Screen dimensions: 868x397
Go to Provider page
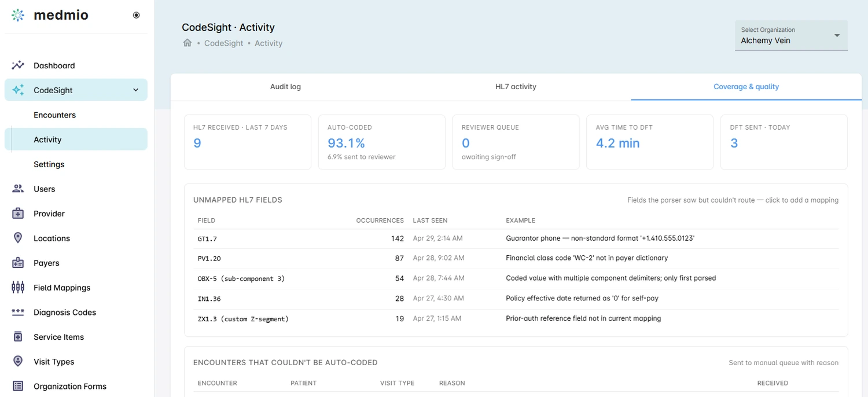(76, 214)
